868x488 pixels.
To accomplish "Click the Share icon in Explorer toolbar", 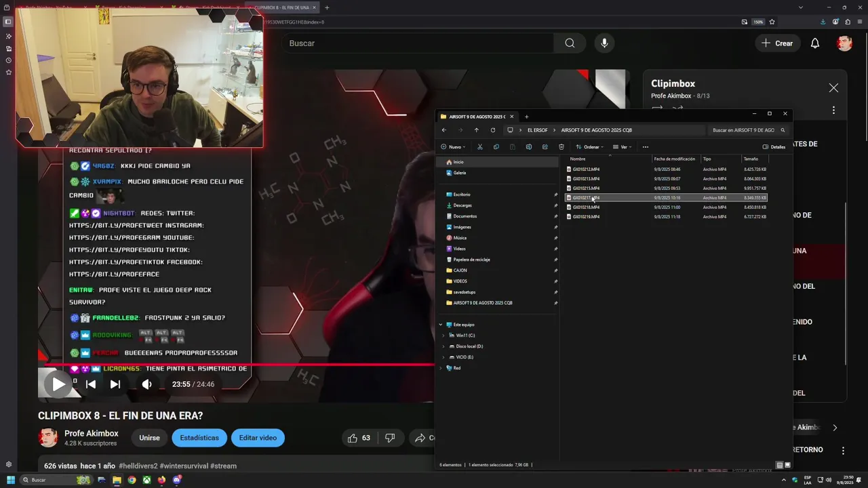I will click(x=545, y=147).
